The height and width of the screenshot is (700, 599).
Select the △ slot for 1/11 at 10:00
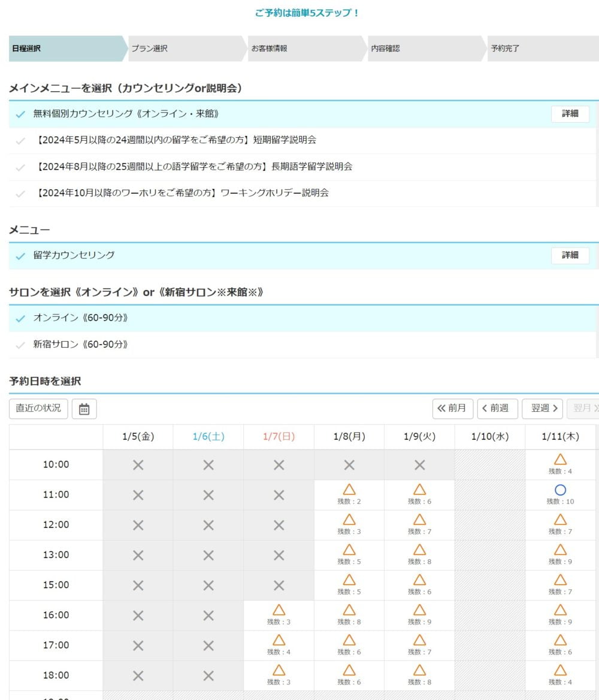pos(559,462)
